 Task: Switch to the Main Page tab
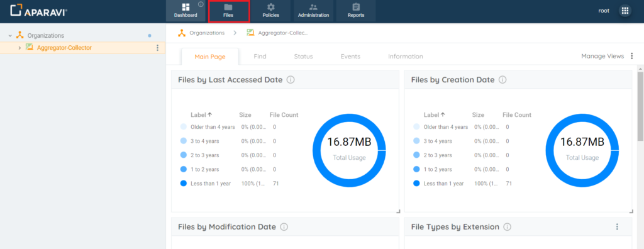210,57
